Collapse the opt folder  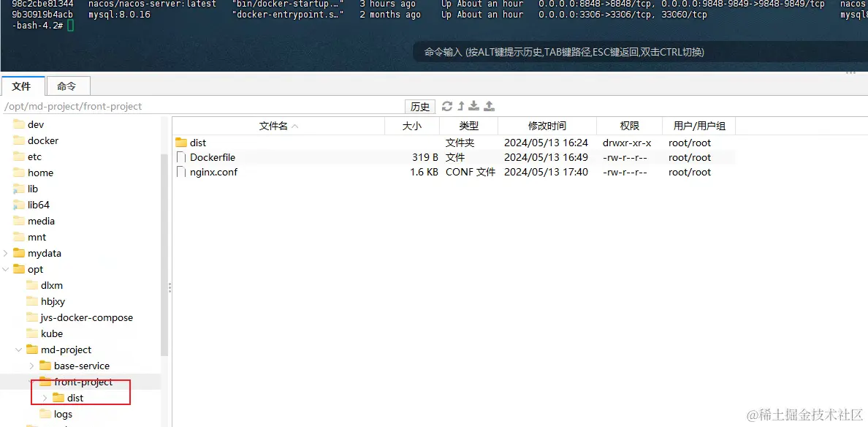point(6,269)
